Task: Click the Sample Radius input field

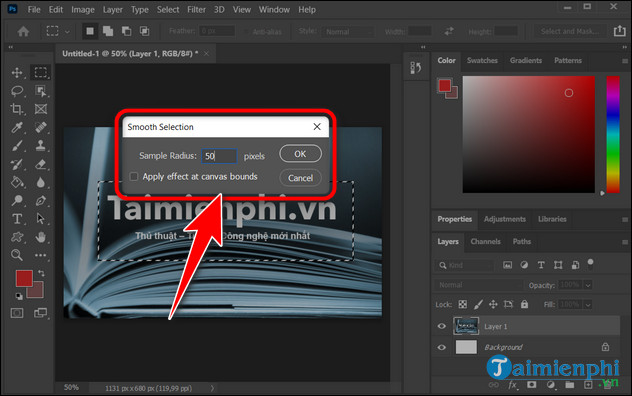Action: click(219, 156)
